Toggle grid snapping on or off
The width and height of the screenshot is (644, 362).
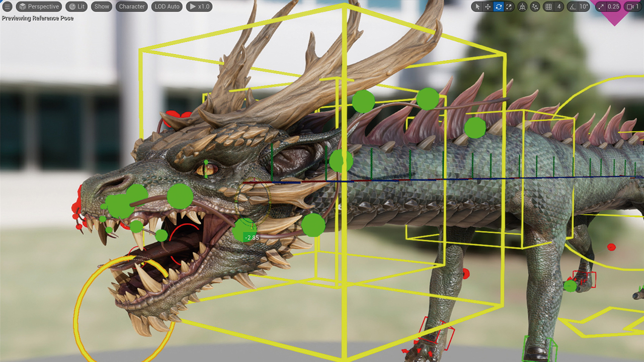tap(548, 7)
